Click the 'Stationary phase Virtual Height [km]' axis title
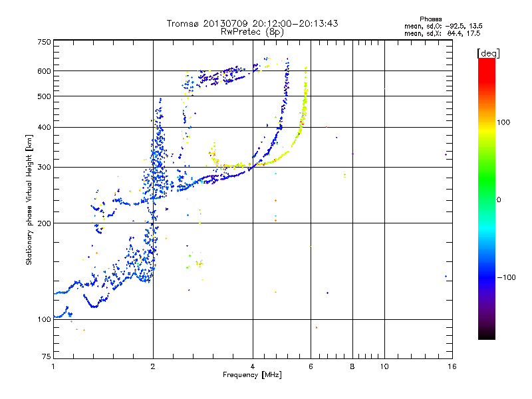532x399 pixels. (x=29, y=199)
